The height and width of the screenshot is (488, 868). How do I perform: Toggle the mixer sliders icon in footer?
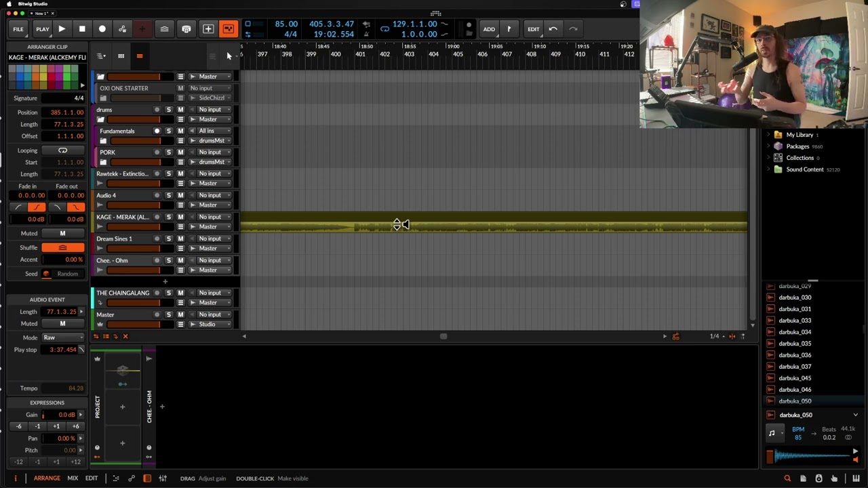point(163,479)
